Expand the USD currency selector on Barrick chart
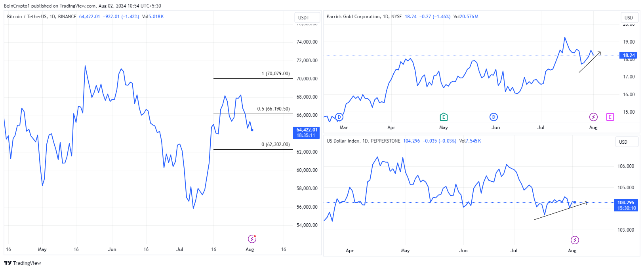This screenshot has height=270, width=644. coord(629,17)
